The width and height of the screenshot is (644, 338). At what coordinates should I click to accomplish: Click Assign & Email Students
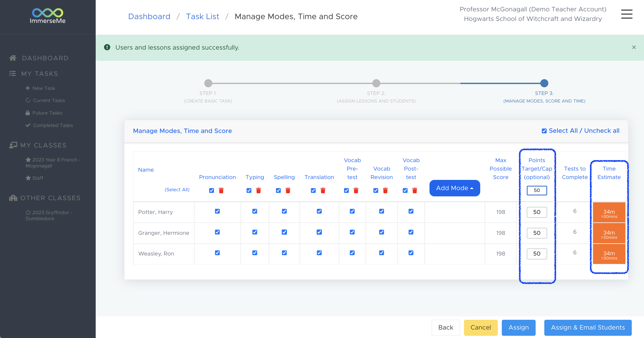(588, 328)
